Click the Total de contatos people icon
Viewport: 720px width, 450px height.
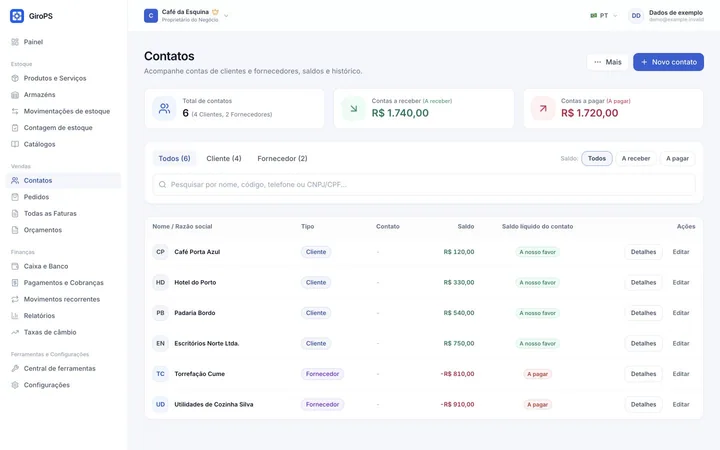[164, 108]
